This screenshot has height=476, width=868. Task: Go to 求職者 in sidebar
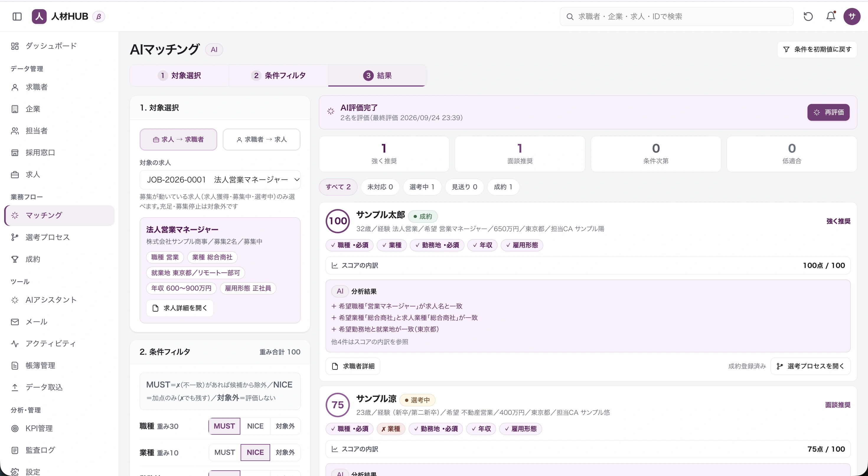pos(59,87)
